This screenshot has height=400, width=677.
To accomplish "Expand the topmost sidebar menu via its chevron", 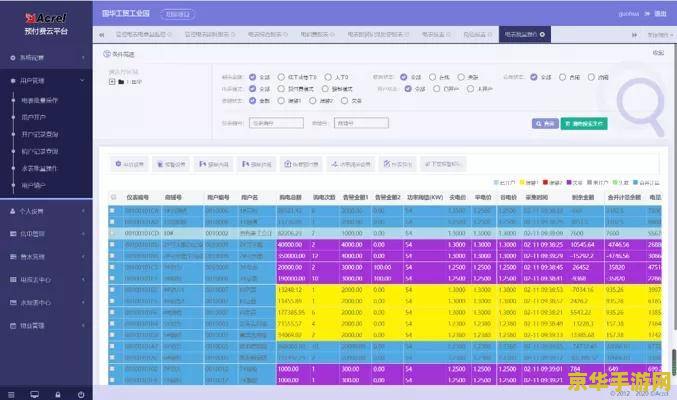I will click(83, 57).
